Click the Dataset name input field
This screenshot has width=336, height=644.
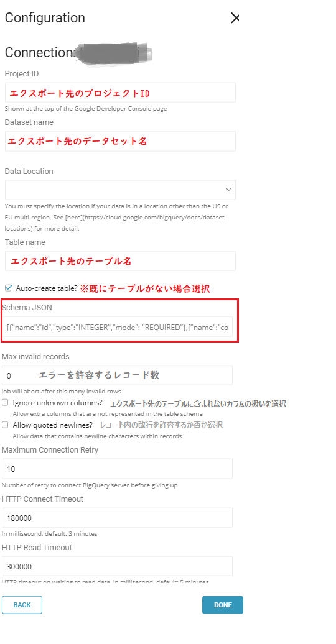coord(120,141)
